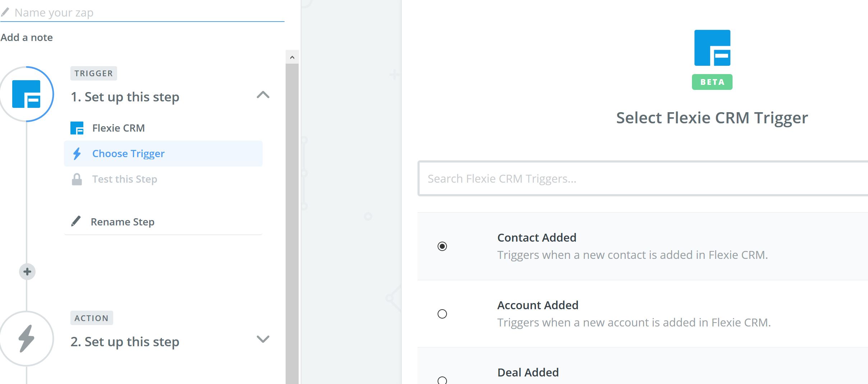The height and width of the screenshot is (384, 868).
Task: Open the Choose Trigger menu item
Action: [163, 154]
